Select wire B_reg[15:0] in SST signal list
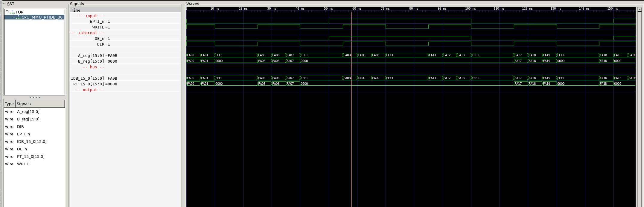The image size is (644, 207). pos(34,119)
